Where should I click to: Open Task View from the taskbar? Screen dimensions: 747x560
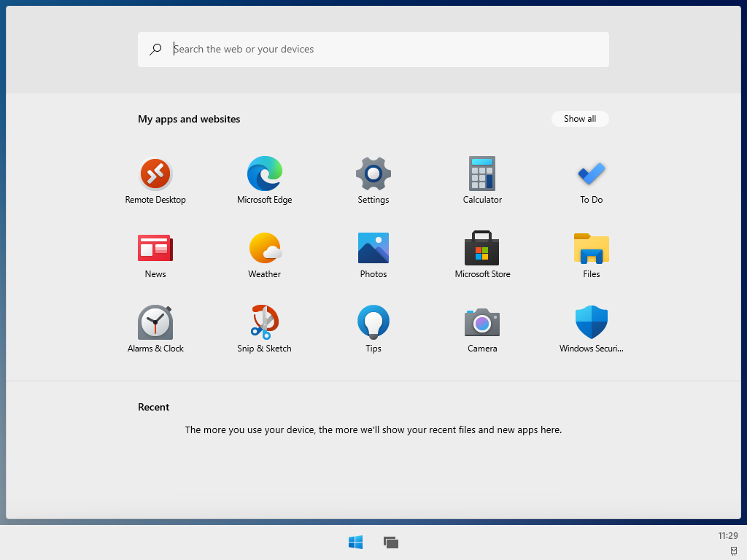click(x=391, y=542)
